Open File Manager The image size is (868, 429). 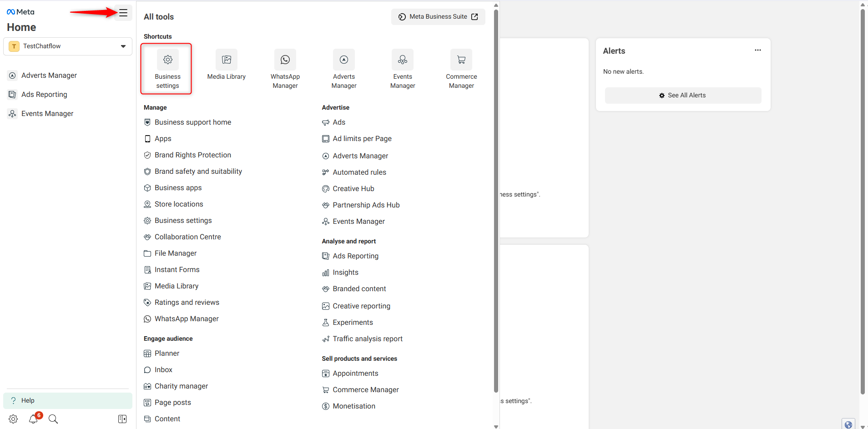pyautogui.click(x=170, y=253)
